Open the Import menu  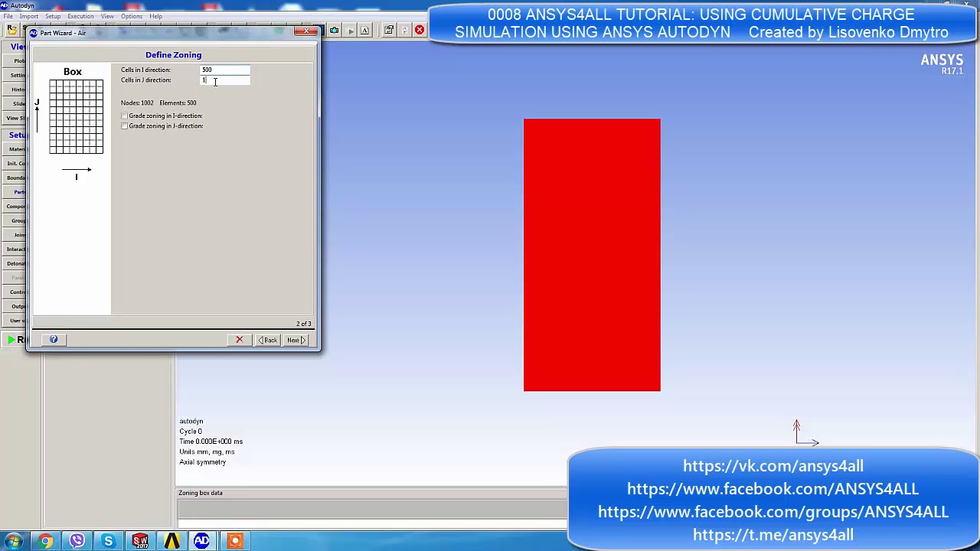click(x=28, y=16)
